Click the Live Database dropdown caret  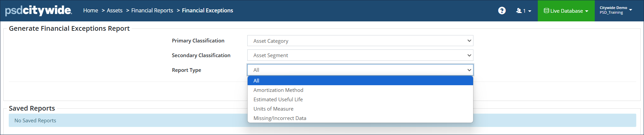(x=587, y=11)
